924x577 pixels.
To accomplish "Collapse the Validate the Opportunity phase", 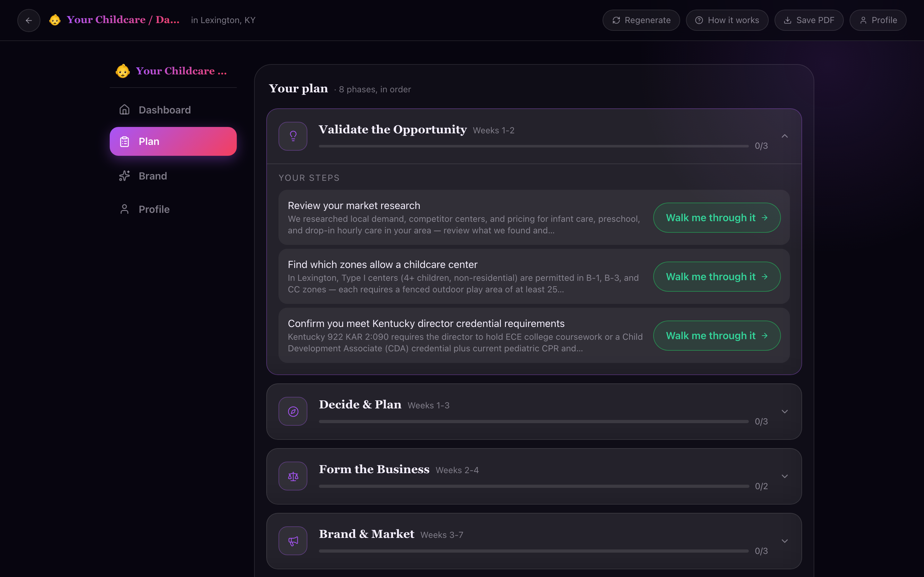I will click(x=785, y=136).
